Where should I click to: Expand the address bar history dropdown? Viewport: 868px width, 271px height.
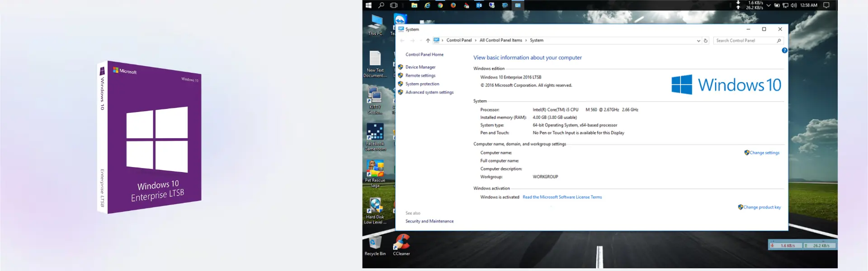[x=698, y=41]
